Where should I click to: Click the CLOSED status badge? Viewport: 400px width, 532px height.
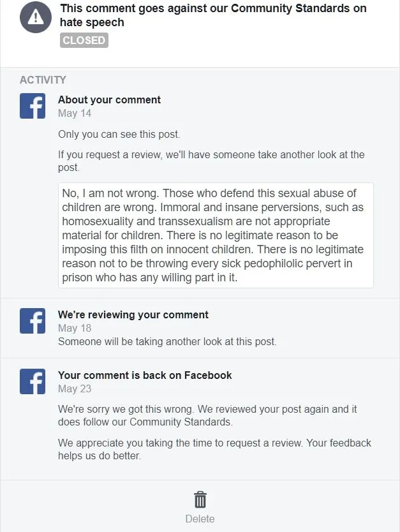tap(84, 40)
